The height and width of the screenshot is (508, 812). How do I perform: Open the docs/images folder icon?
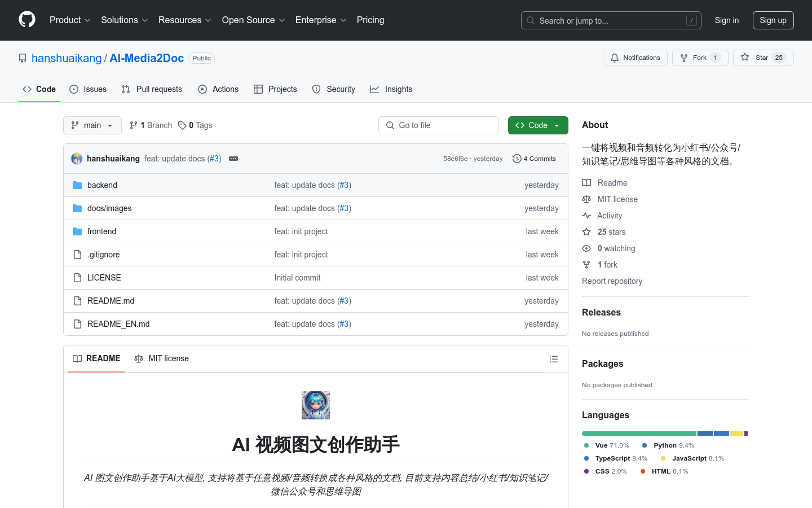pos(77,208)
